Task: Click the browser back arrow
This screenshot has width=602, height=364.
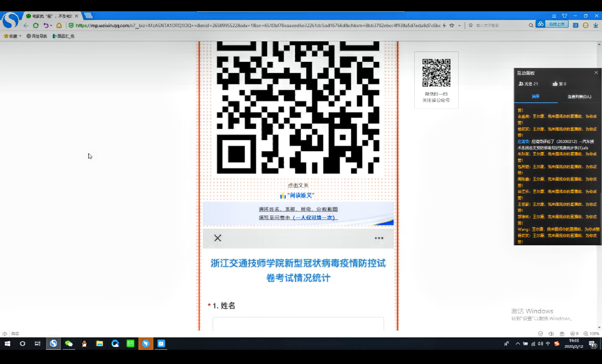Action: point(26,25)
